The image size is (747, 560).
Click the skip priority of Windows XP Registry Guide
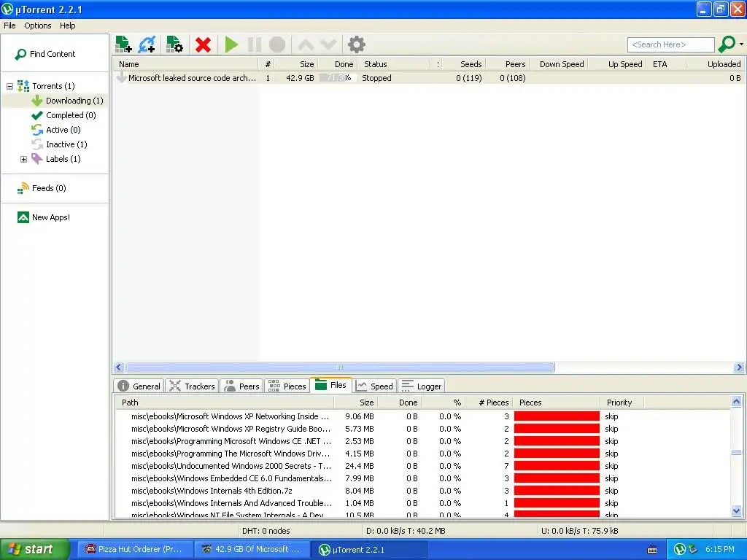point(611,429)
